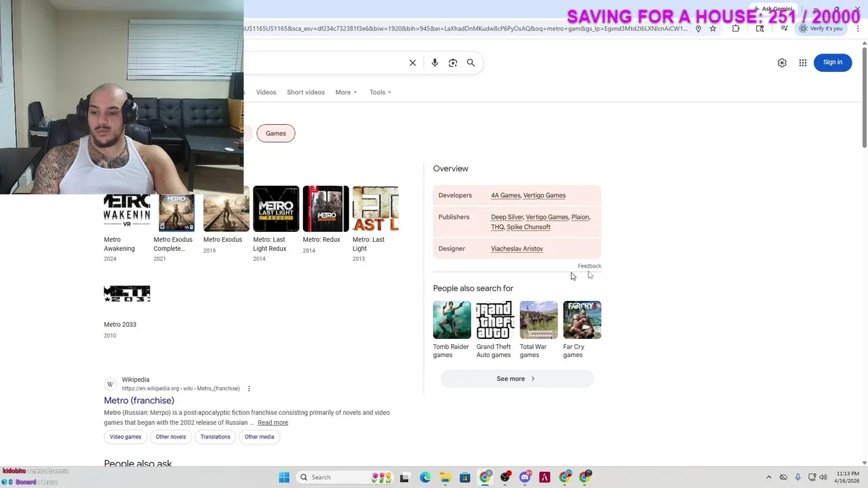Select the Metro Awakening game thumbnail
868x488 pixels.
coord(127,212)
